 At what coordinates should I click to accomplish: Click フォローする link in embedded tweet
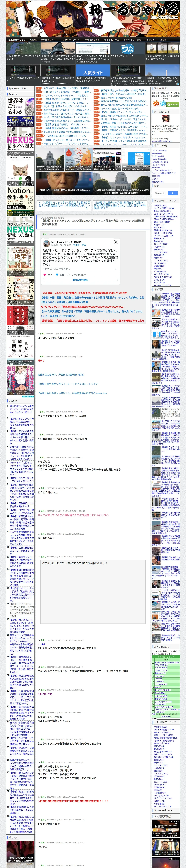point(80,245)
